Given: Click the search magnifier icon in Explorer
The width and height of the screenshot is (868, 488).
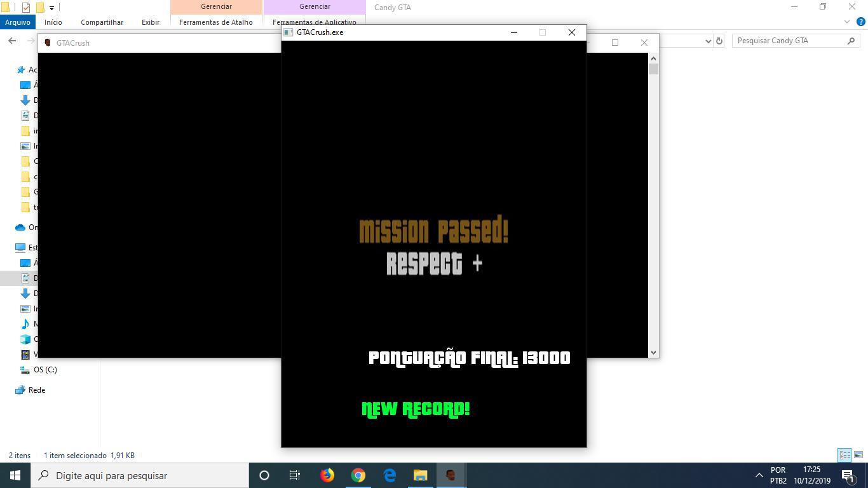Looking at the screenshot, I should click(851, 41).
